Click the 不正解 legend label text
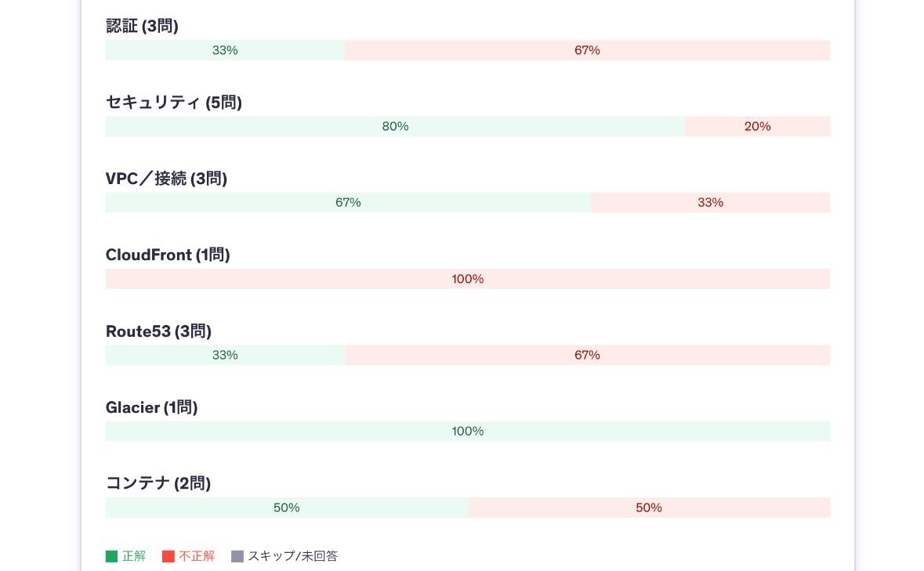924x571 pixels. pyautogui.click(x=197, y=556)
